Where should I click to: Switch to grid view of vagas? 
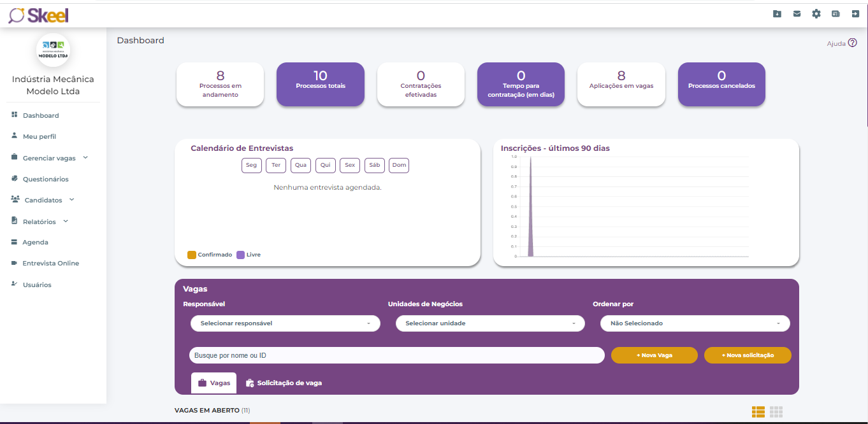click(776, 412)
